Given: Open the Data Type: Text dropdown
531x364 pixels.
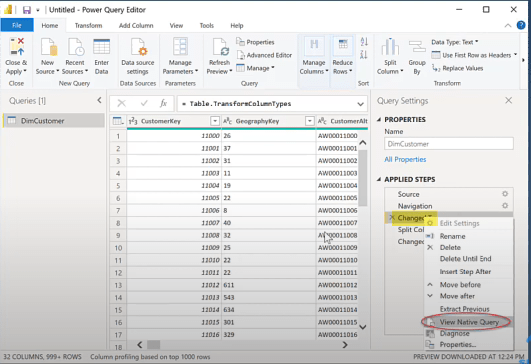Looking at the screenshot, I should (455, 42).
